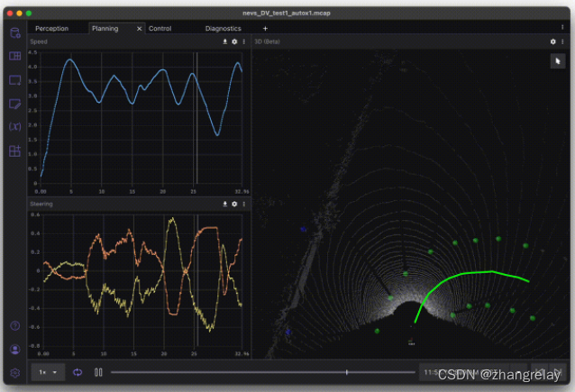The width and height of the screenshot is (575, 392).
Task: Click Steering panel download icon
Action: pyautogui.click(x=224, y=204)
